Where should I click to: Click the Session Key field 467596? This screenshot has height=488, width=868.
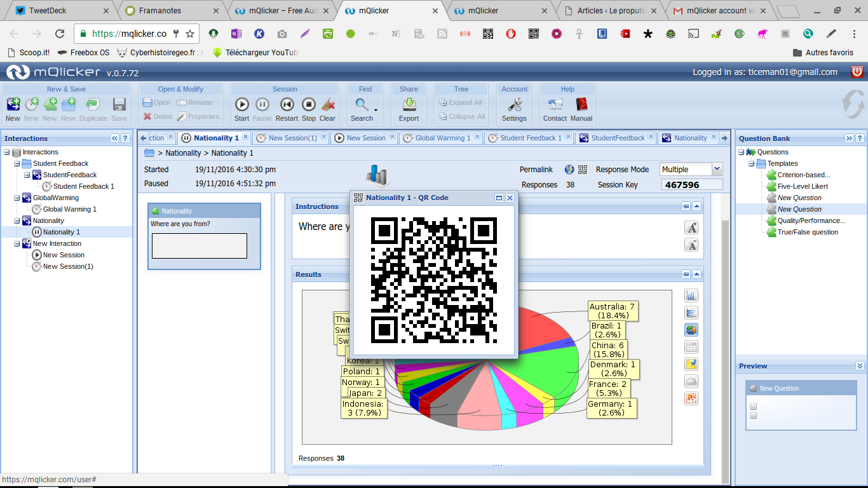tap(692, 185)
